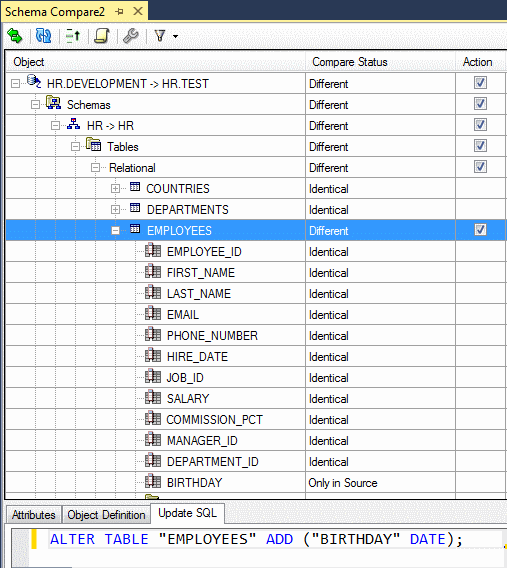
Task: Click the BIRTHDAY column icon
Action: (153, 481)
